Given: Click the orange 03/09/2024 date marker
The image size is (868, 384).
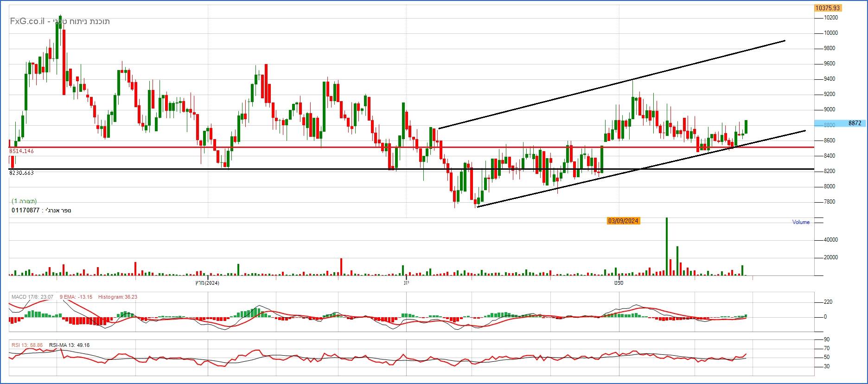Looking at the screenshot, I should click(624, 221).
